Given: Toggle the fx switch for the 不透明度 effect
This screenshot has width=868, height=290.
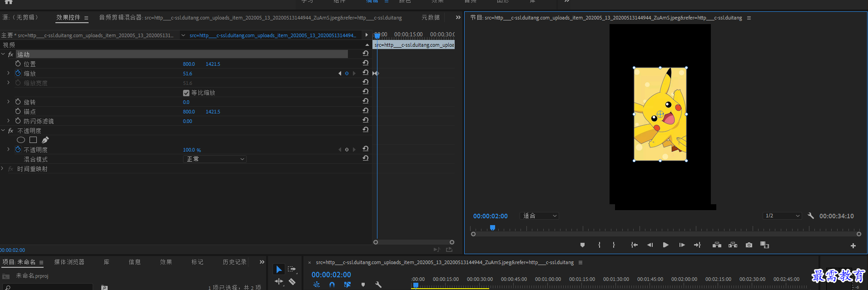Looking at the screenshot, I should pyautogui.click(x=11, y=131).
